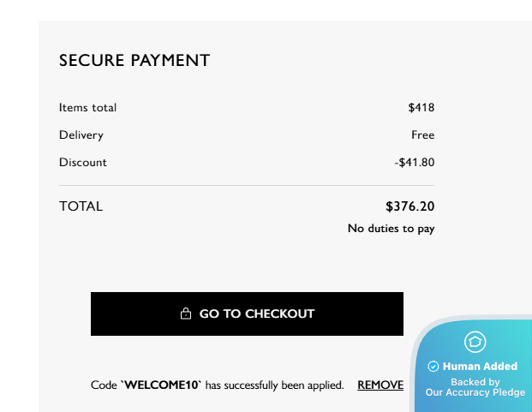Image resolution: width=532 pixels, height=412 pixels.
Task: Click the No duties to pay note
Action: point(391,229)
